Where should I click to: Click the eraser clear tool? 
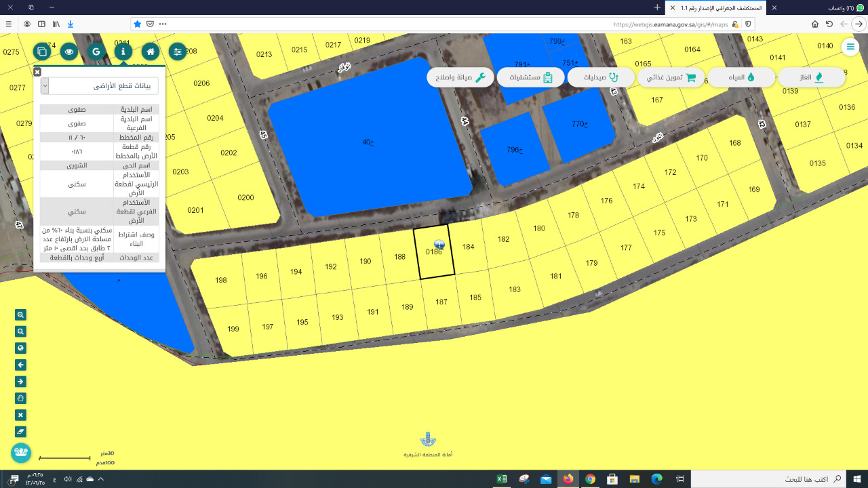tap(21, 431)
